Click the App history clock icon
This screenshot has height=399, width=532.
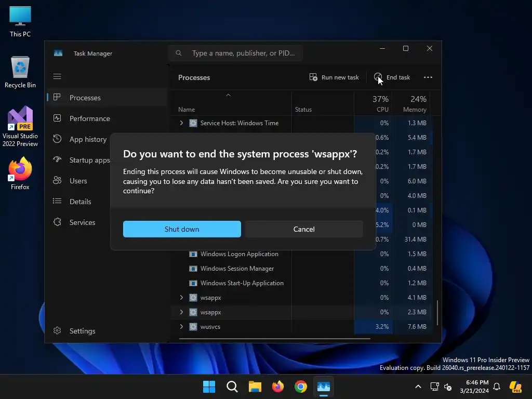coord(57,139)
